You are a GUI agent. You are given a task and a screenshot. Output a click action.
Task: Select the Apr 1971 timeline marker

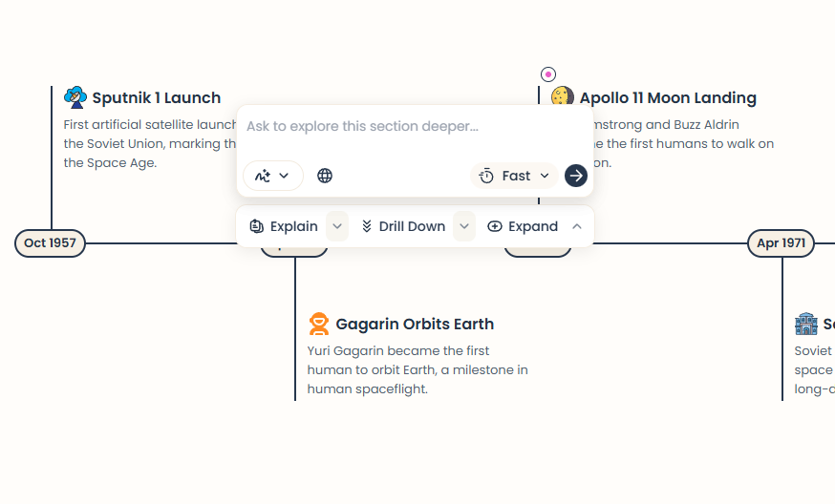point(781,243)
